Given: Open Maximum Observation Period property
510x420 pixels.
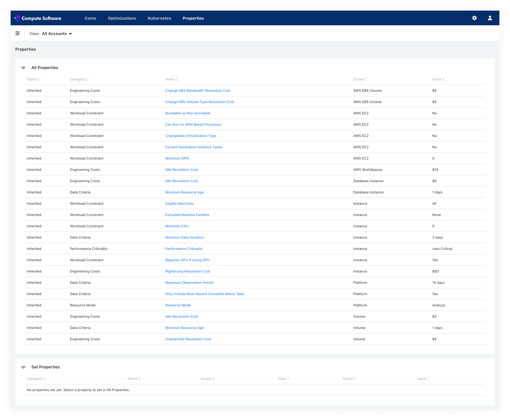Looking at the screenshot, I should (x=189, y=283).
